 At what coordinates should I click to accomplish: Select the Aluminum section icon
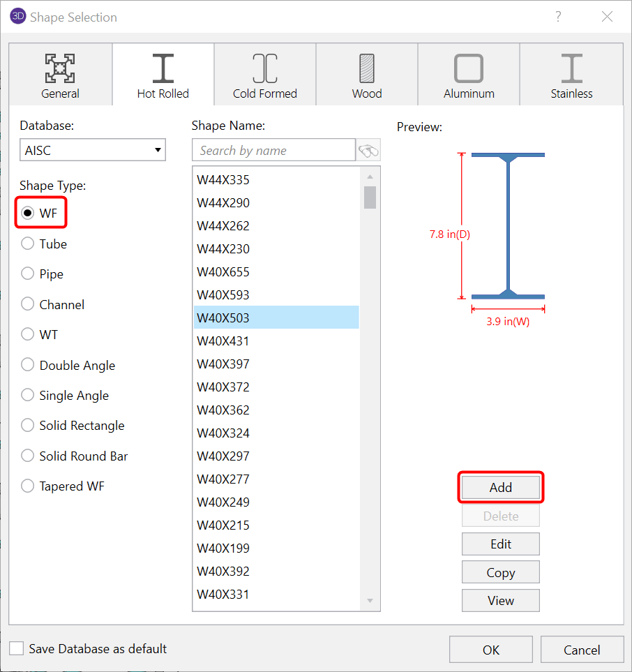[469, 68]
